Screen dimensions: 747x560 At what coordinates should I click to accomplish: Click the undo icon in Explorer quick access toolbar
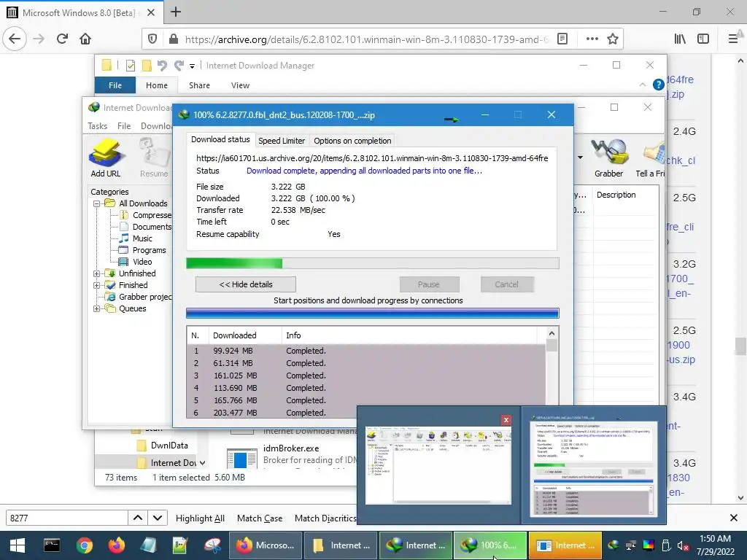click(162, 65)
